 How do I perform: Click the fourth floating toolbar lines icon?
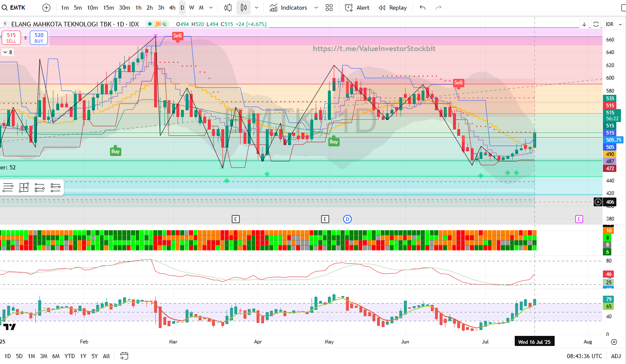coord(55,187)
